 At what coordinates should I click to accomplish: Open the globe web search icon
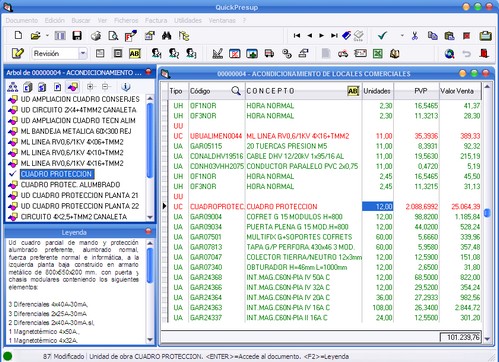pyautogui.click(x=449, y=53)
